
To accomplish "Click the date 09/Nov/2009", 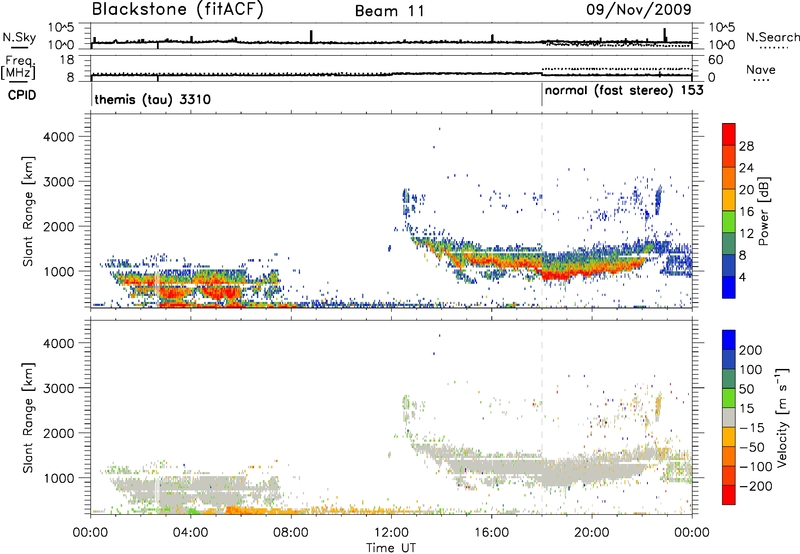I will point(639,9).
